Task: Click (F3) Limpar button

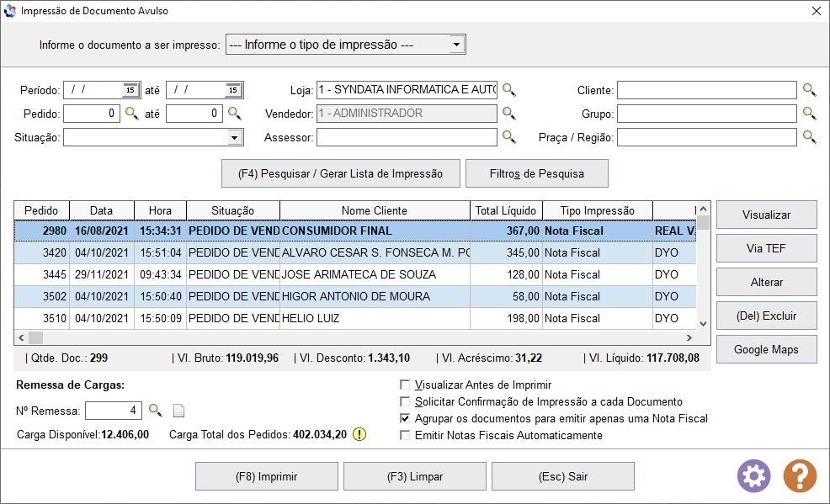Action: (x=415, y=476)
